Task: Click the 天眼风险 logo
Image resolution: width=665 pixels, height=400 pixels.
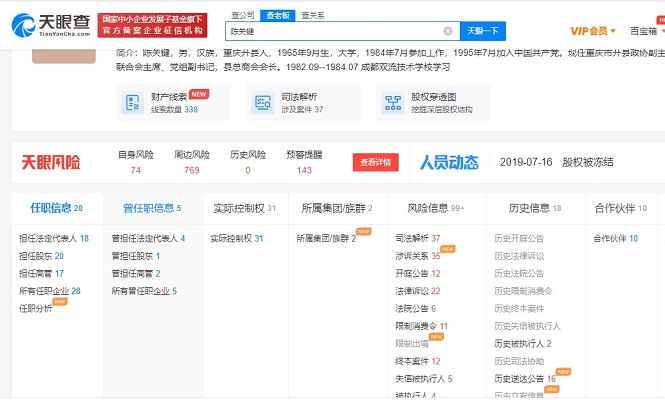Action: [x=51, y=162]
